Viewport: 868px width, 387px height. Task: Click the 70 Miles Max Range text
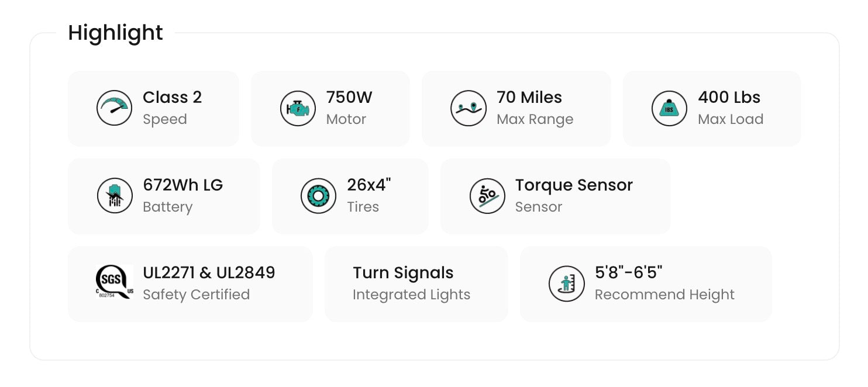(x=535, y=108)
